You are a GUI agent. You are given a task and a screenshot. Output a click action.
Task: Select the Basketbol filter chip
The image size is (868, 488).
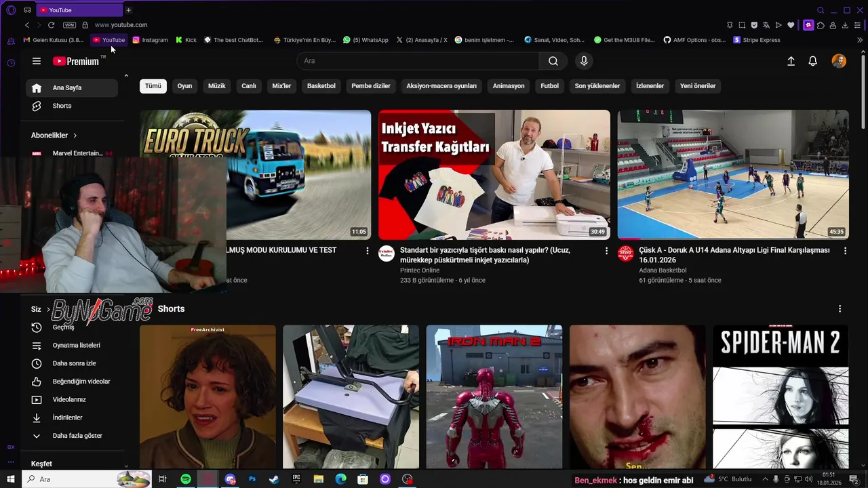click(x=321, y=86)
